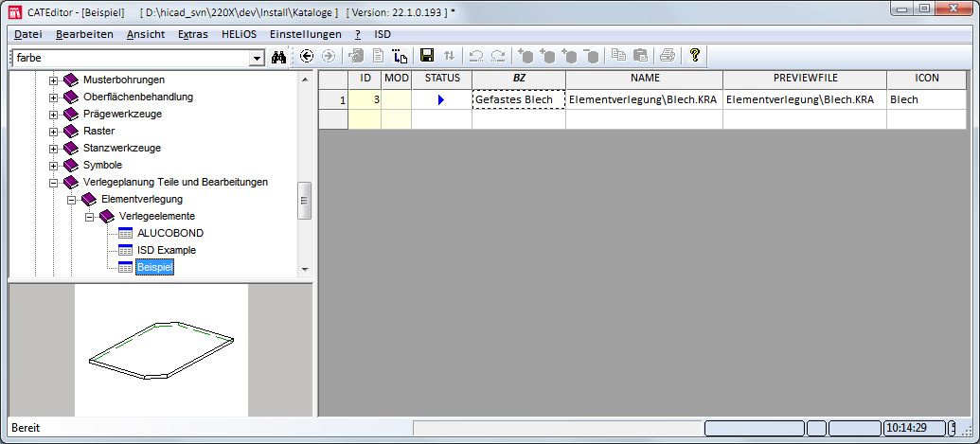Collapse the Elementverlegung tree node
Viewport: 980px width, 444px height.
tap(71, 200)
